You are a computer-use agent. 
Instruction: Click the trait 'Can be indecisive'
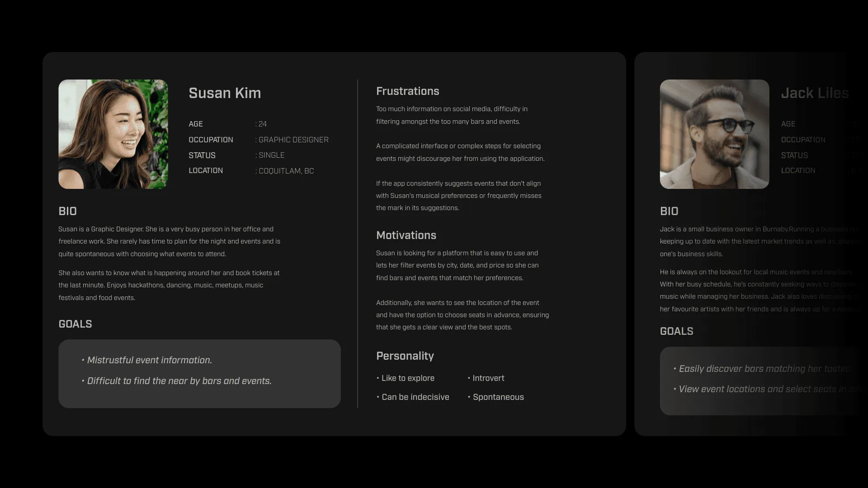(x=413, y=397)
